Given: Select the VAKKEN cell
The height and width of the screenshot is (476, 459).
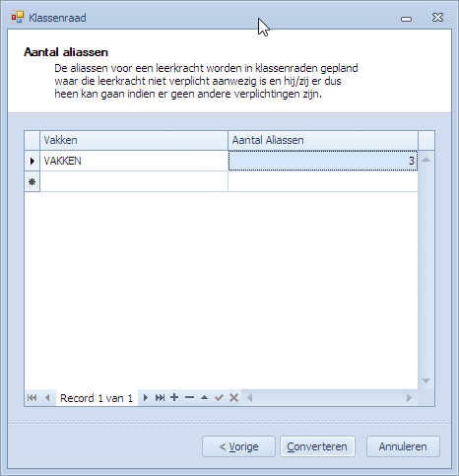Looking at the screenshot, I should pos(134,161).
